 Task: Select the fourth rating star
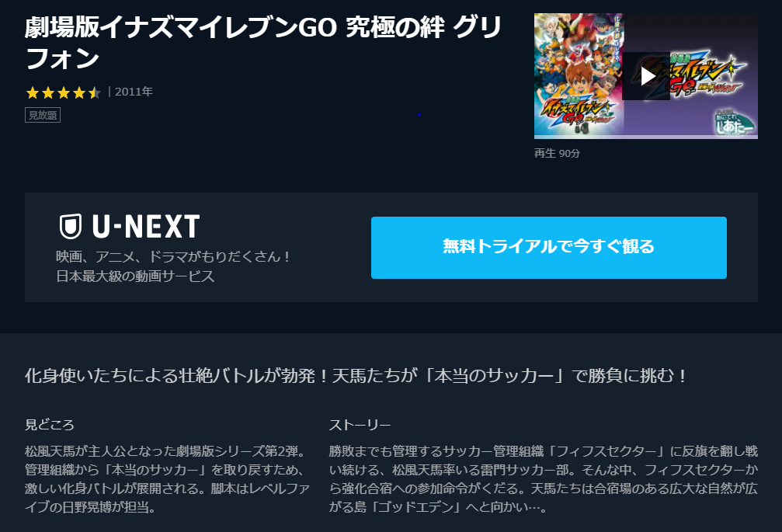tap(78, 92)
